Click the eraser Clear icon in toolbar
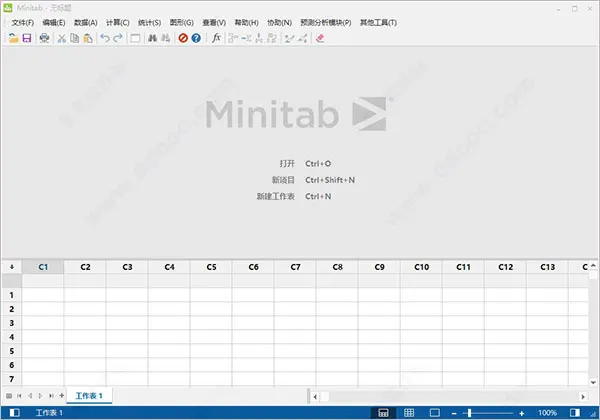 [320, 38]
